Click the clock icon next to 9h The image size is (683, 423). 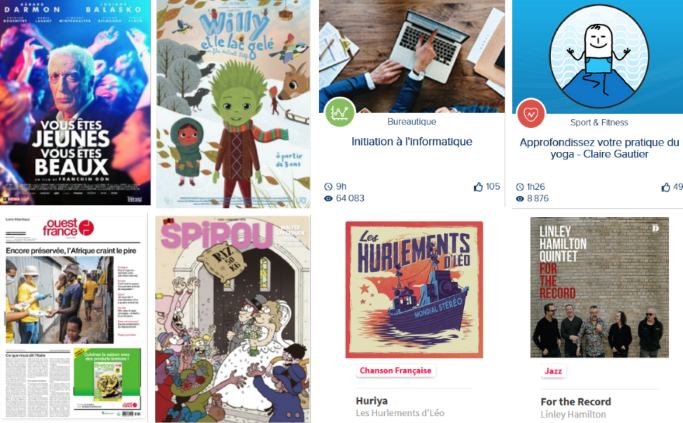[x=328, y=187]
